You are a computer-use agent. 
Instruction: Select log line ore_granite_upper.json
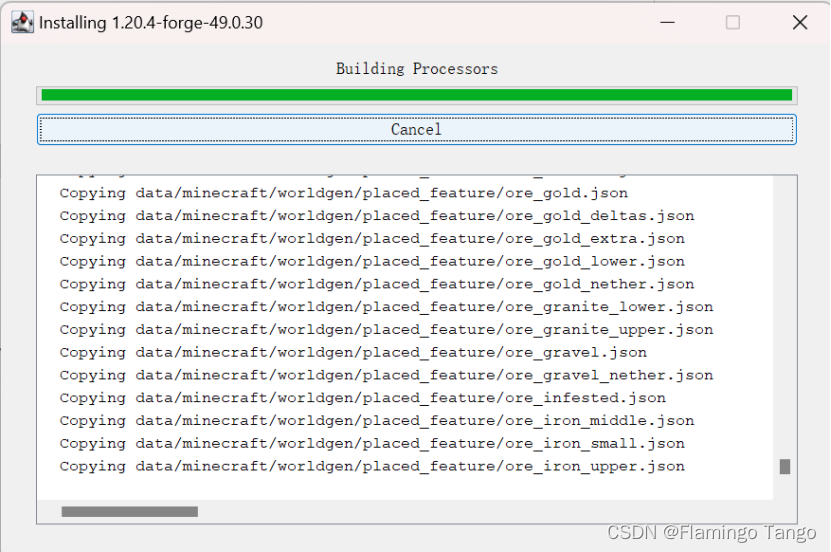click(386, 330)
